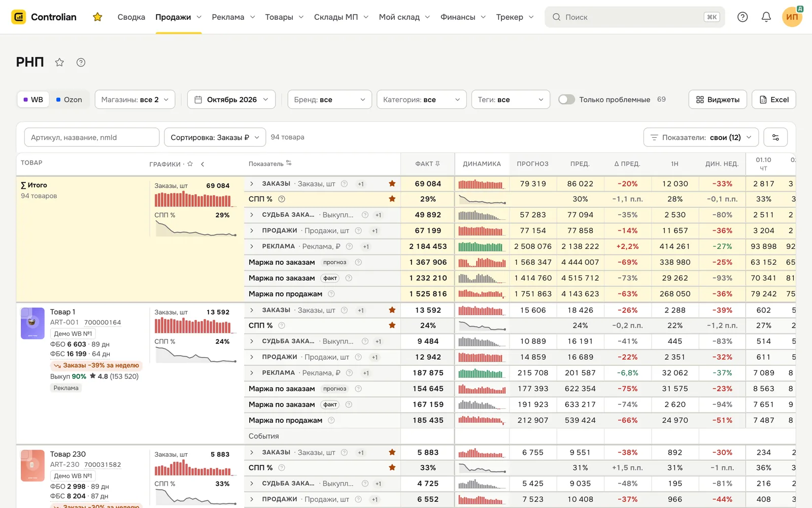Screen dimensions: 812x508
Task: Open the ИП user avatar menu
Action: pyautogui.click(x=792, y=17)
